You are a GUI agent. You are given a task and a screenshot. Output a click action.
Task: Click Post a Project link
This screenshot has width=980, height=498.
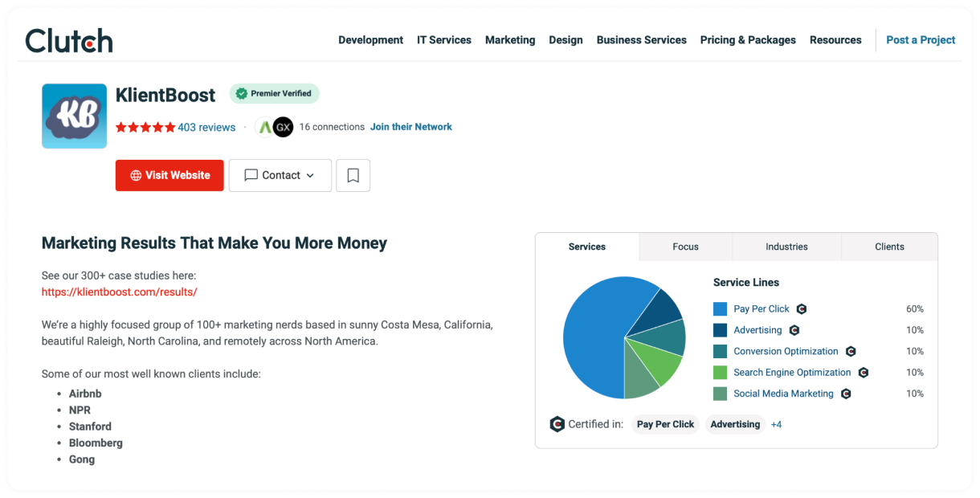click(921, 40)
